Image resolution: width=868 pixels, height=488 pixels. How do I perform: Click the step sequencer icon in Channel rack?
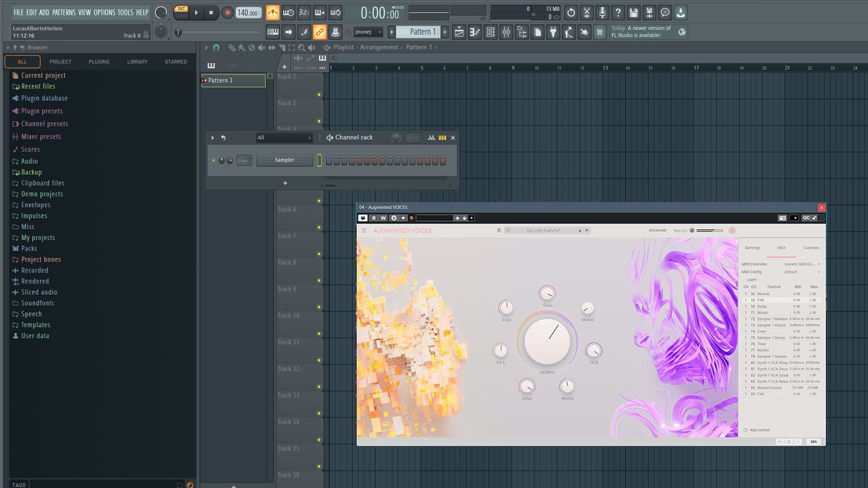point(442,137)
